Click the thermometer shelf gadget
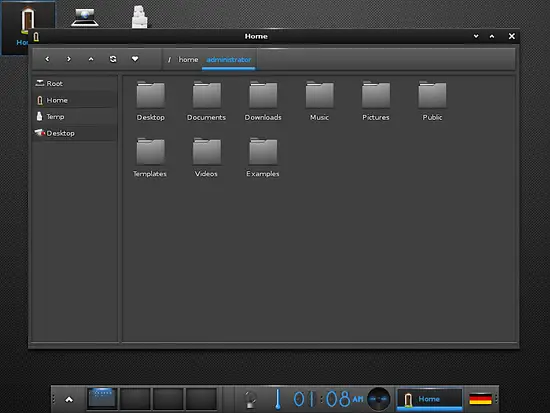 [277, 399]
